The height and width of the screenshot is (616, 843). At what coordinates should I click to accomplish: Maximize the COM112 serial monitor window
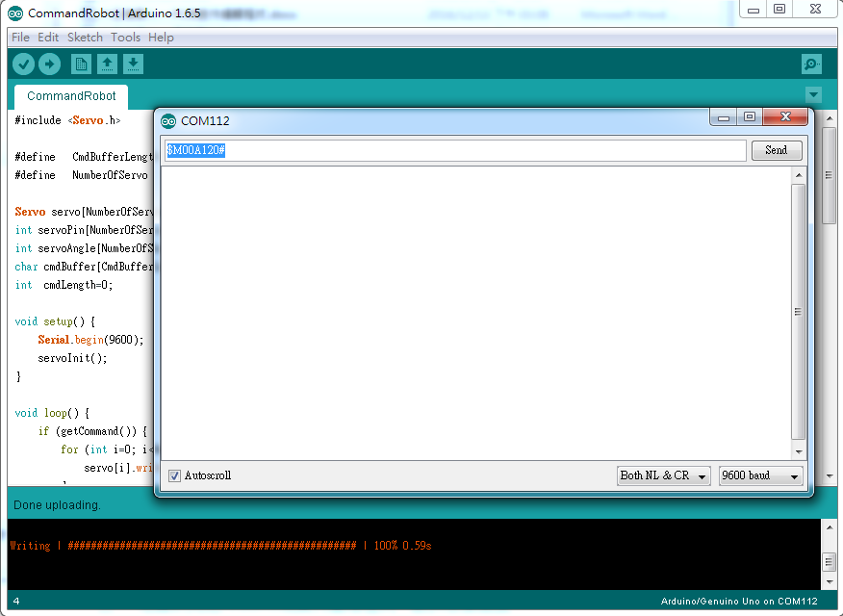point(750,116)
